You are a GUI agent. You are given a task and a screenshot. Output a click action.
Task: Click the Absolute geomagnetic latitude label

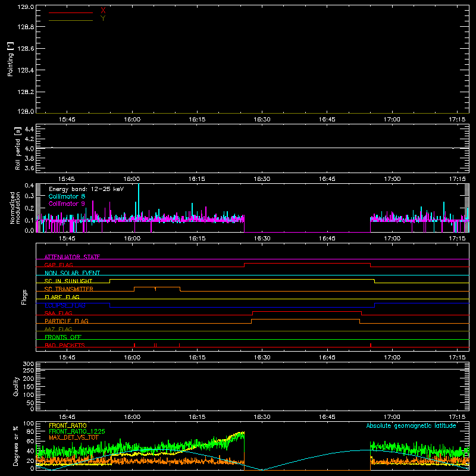(x=411, y=425)
